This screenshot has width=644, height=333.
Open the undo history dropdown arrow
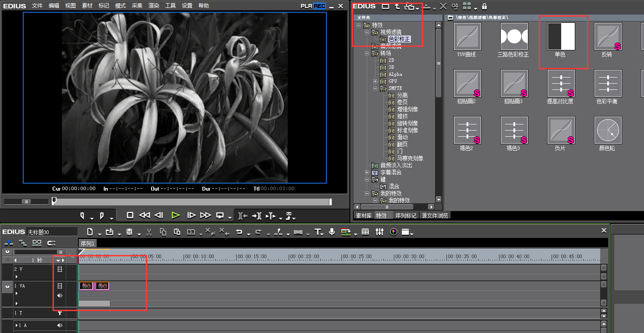(x=249, y=234)
